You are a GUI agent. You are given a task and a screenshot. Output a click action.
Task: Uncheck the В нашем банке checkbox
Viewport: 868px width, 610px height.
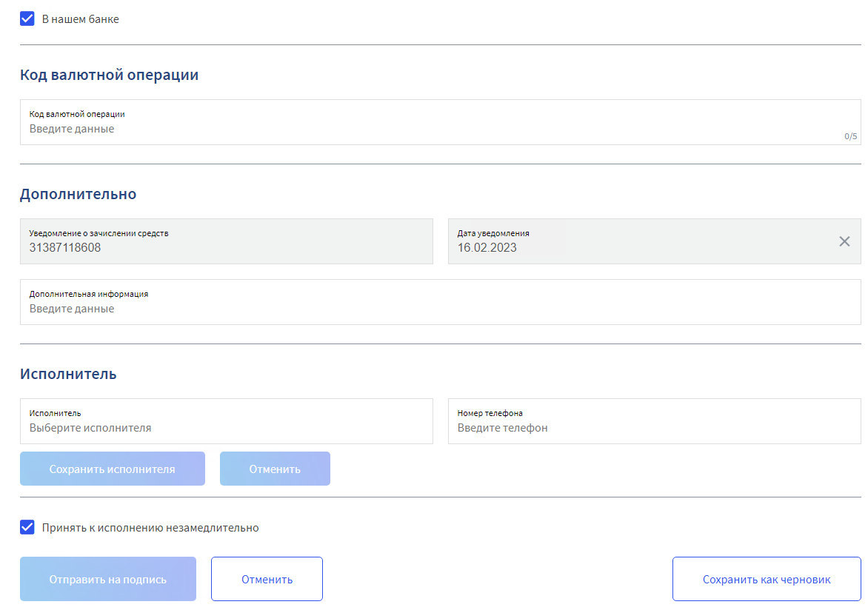point(27,19)
